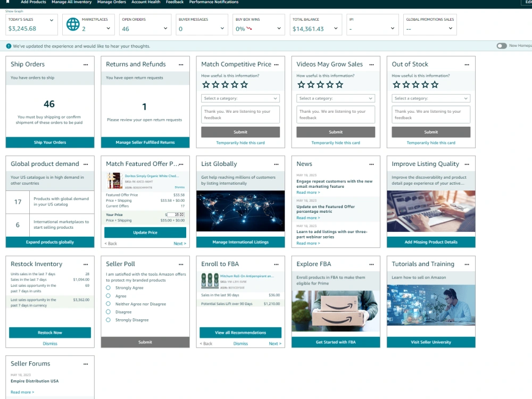
Task: Click the info icon in the feedback banner
Action: (9, 46)
